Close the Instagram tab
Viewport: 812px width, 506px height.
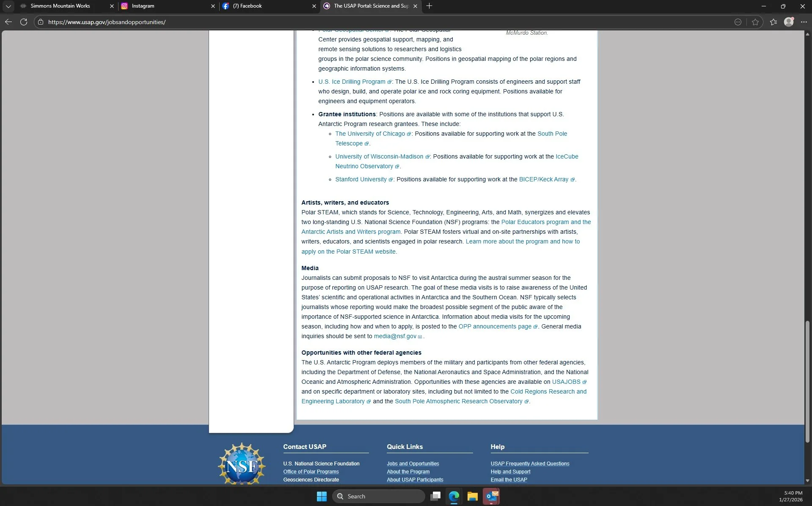(x=213, y=6)
